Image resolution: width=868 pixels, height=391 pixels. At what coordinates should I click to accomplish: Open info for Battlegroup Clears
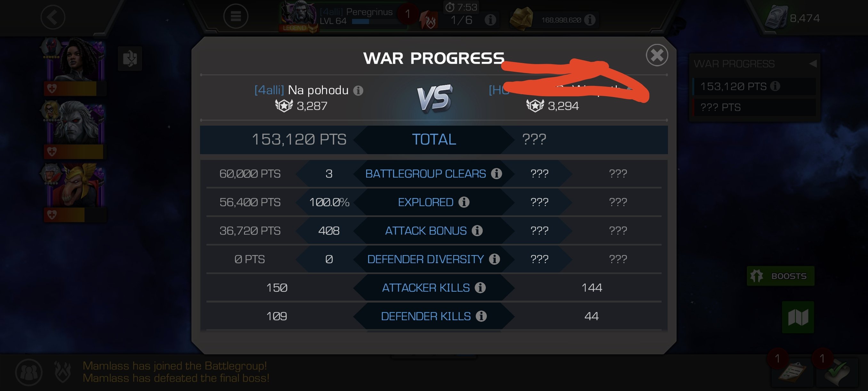coord(496,173)
